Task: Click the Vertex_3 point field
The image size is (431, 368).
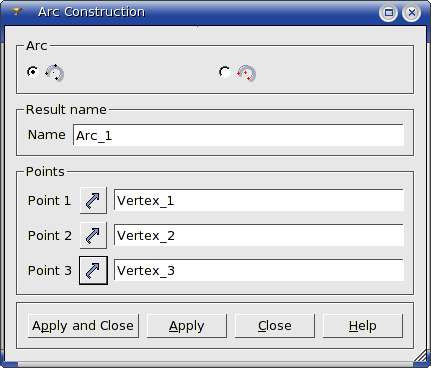Action: tap(259, 270)
